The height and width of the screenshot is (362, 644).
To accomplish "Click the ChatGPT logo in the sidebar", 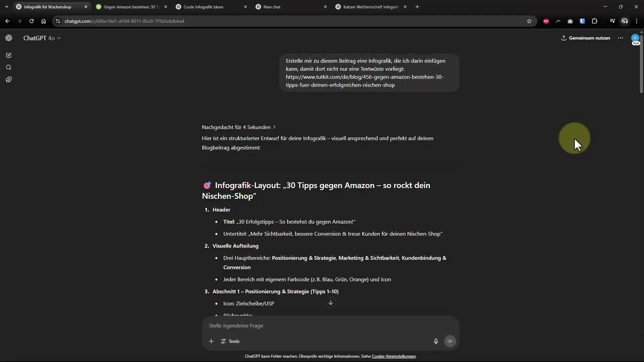I will [x=9, y=38].
